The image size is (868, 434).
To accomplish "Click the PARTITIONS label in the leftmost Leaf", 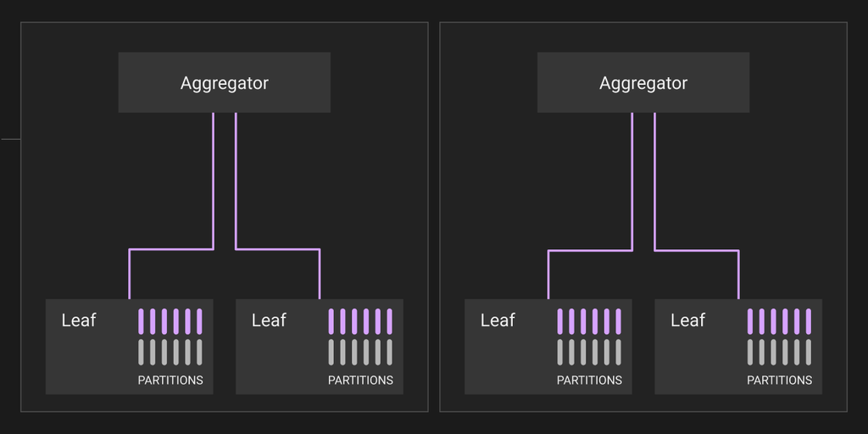I will point(170,381).
